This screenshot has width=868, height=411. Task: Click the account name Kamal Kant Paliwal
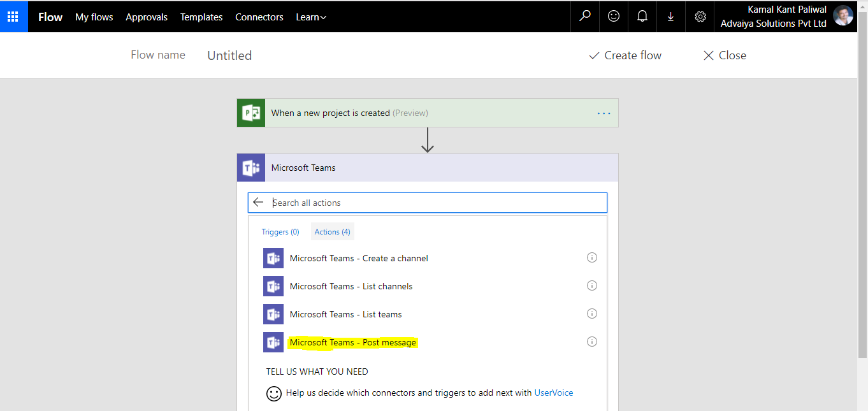[787, 10]
